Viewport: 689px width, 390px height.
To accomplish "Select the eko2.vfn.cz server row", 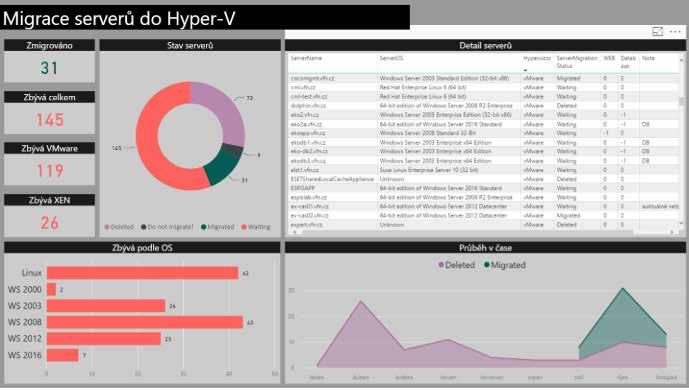I will (483, 115).
